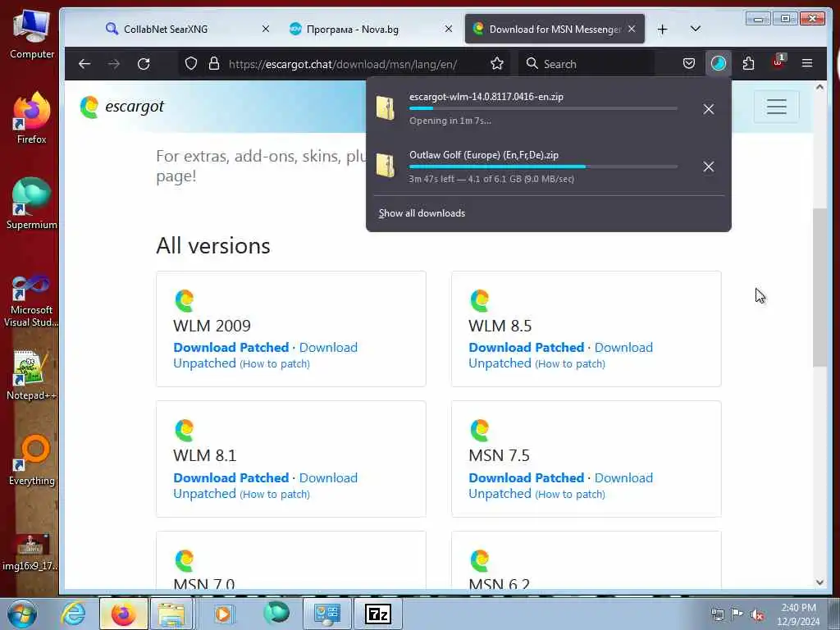This screenshot has height=630, width=840.
Task: Launch Internet Explorer from taskbar
Action: click(73, 614)
